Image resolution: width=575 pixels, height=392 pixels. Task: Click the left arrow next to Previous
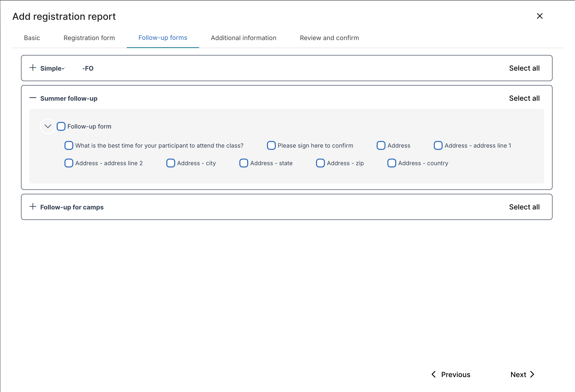pyautogui.click(x=434, y=374)
